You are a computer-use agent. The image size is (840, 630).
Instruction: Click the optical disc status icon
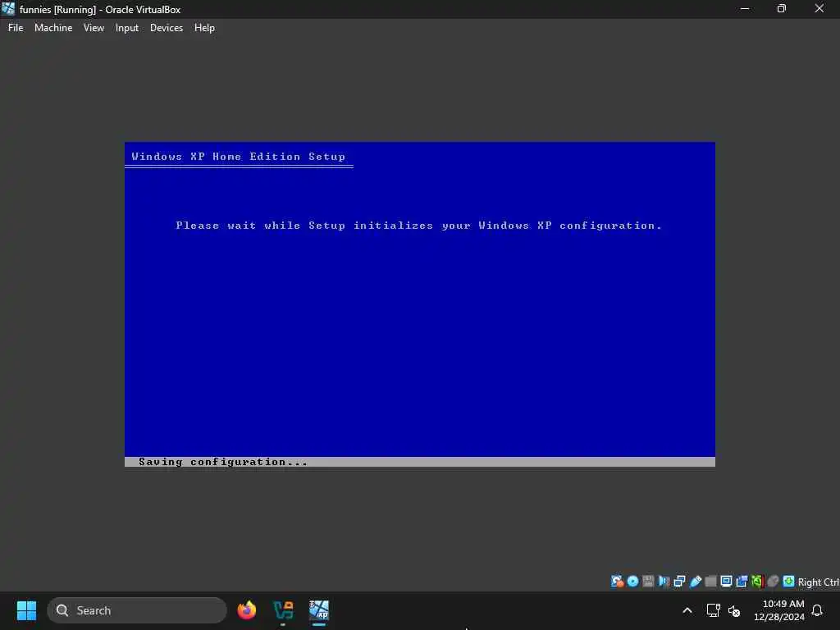tap(632, 582)
